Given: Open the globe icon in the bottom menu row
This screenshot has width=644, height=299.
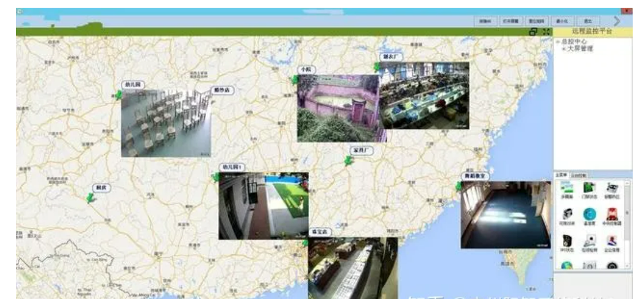Looking at the screenshot, I should (x=567, y=265).
